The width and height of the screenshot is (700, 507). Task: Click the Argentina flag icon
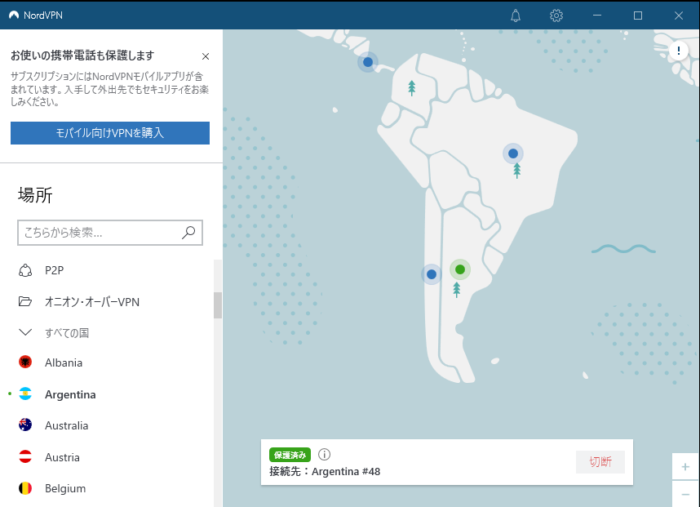(x=25, y=394)
